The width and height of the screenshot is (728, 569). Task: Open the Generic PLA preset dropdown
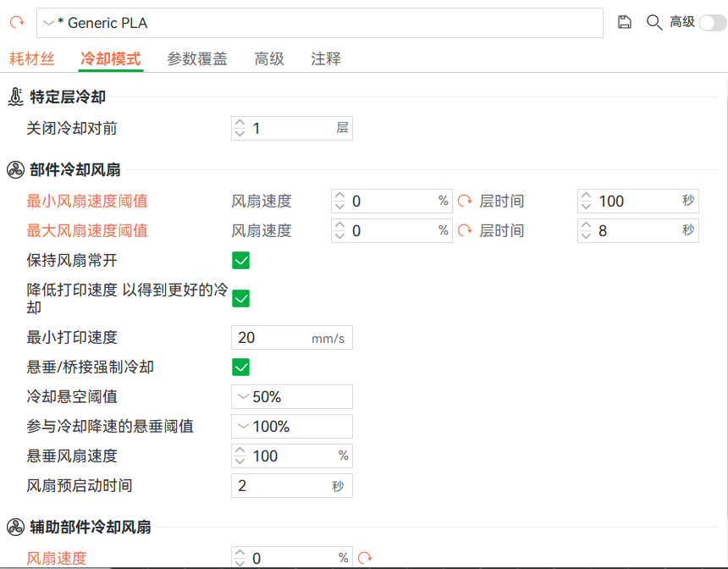320,23
